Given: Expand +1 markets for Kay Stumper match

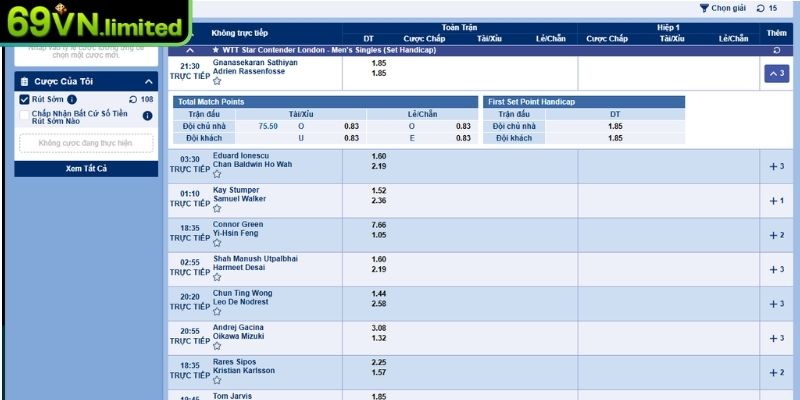Looking at the screenshot, I should pos(776,200).
